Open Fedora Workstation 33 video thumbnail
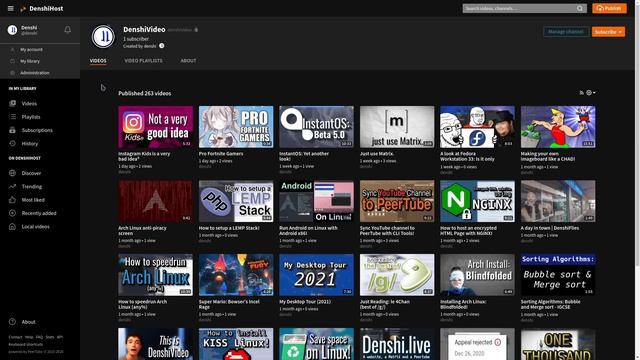This screenshot has height=360, width=640. [x=478, y=127]
